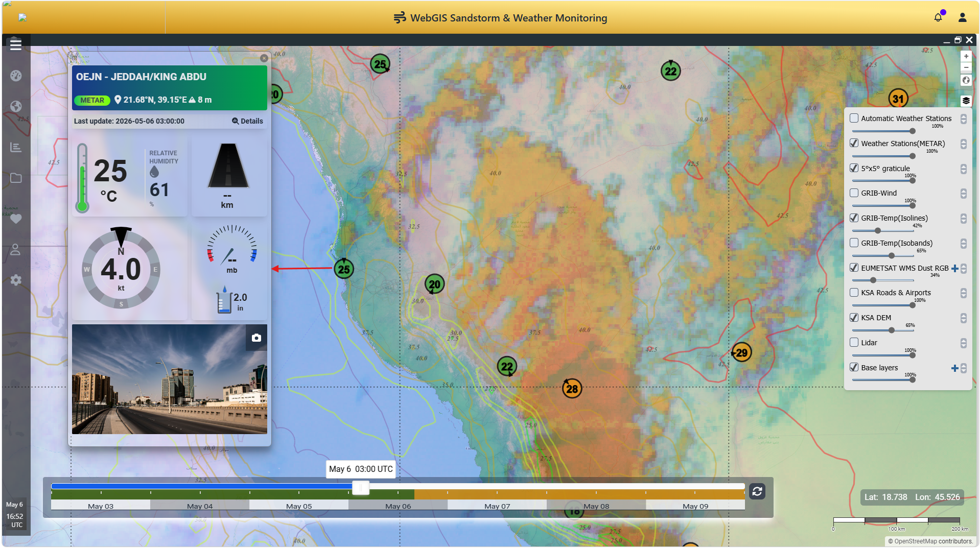980x548 pixels.
Task: Uncheck Weather Stations(METAR) layer
Action: [854, 143]
